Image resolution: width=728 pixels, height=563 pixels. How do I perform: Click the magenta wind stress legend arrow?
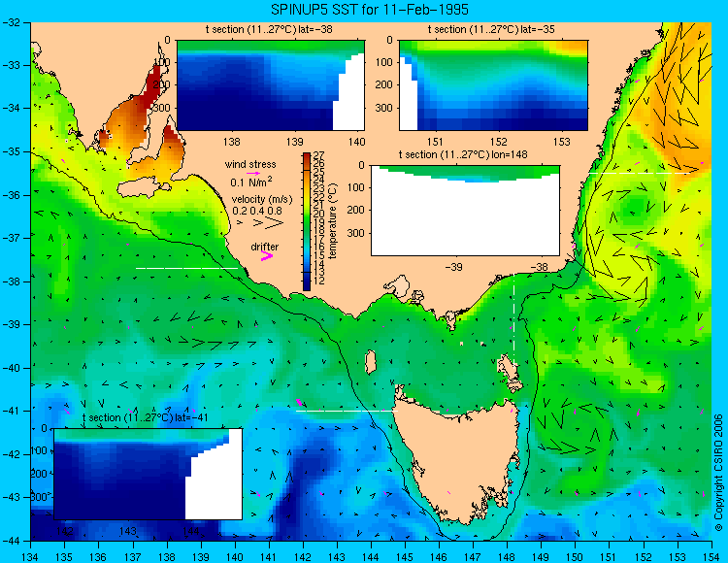(x=253, y=173)
